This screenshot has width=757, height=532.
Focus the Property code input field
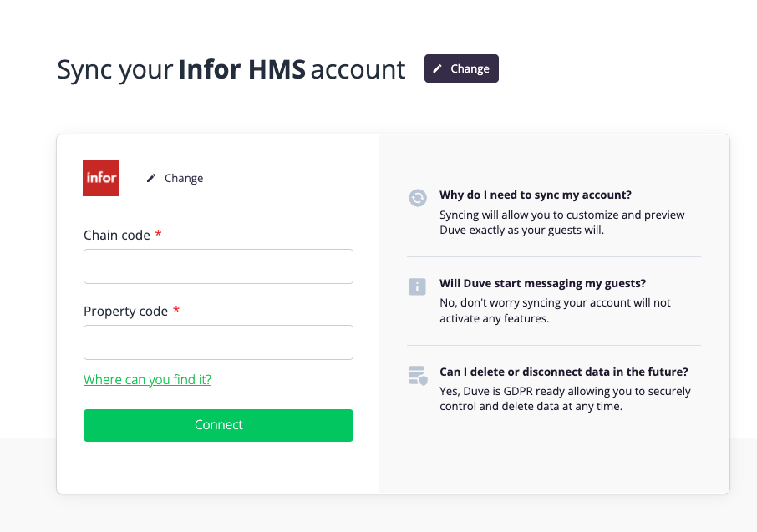pos(218,342)
